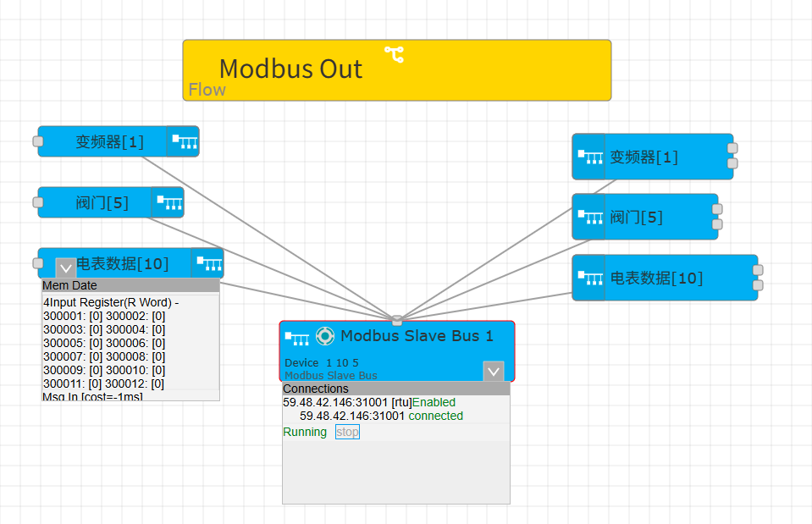Click register row starting with 300005
The image size is (812, 524).
click(x=104, y=343)
